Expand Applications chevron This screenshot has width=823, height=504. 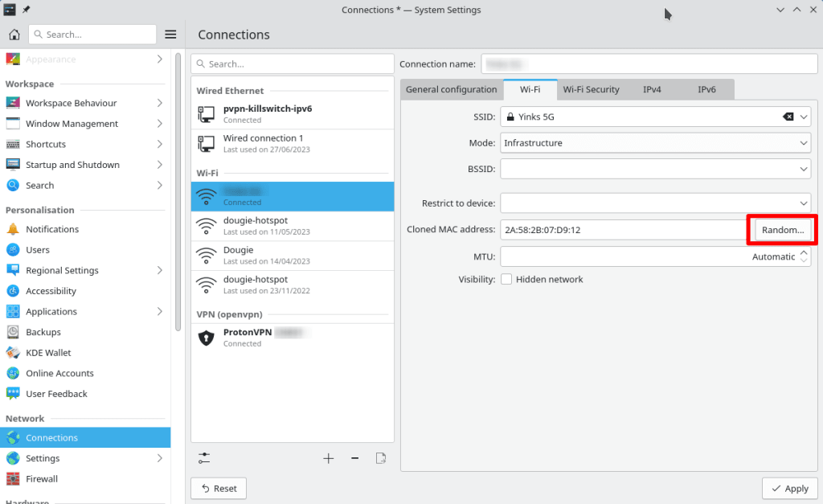pos(160,311)
